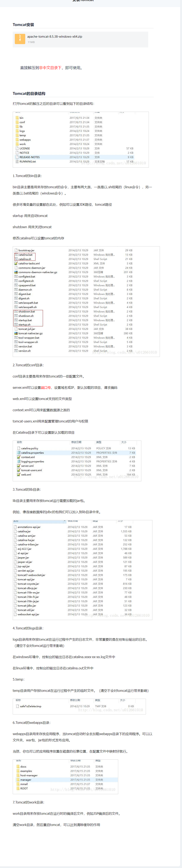This screenshot has height=868, width=182.
Task: Click the red 端口号 text in server.xml paragraph
Action: (x=46, y=388)
